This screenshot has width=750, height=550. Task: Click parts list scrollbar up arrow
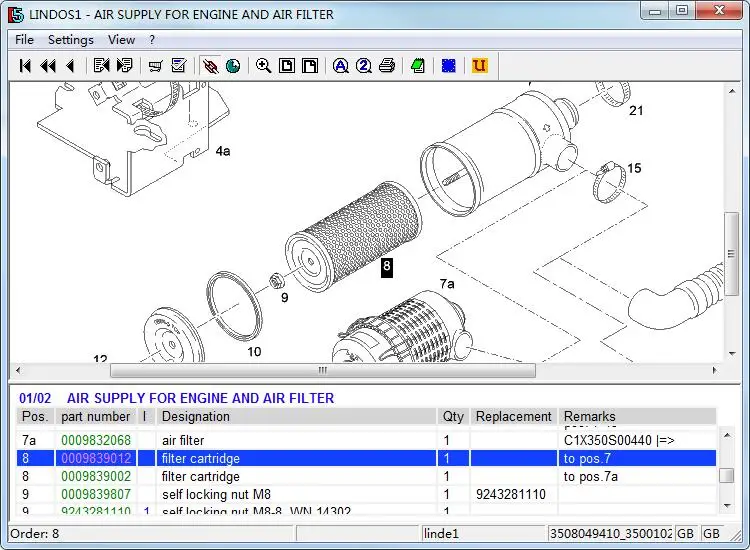coord(727,435)
